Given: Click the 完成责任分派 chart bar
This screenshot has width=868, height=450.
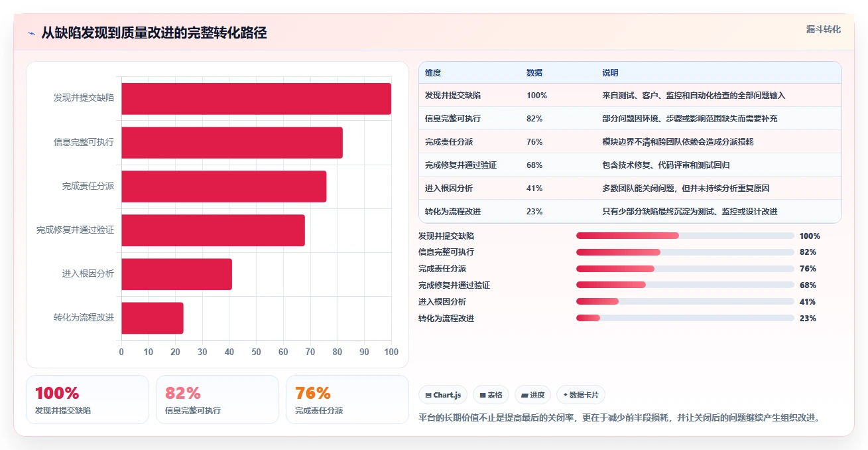Looking at the screenshot, I should pyautogui.click(x=224, y=187).
